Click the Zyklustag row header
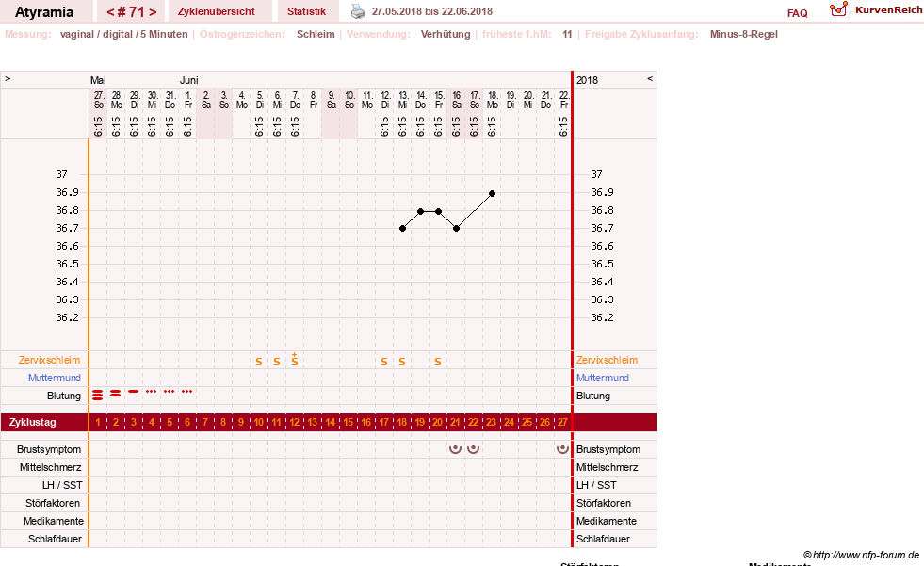This screenshot has height=566, width=924. [32, 422]
